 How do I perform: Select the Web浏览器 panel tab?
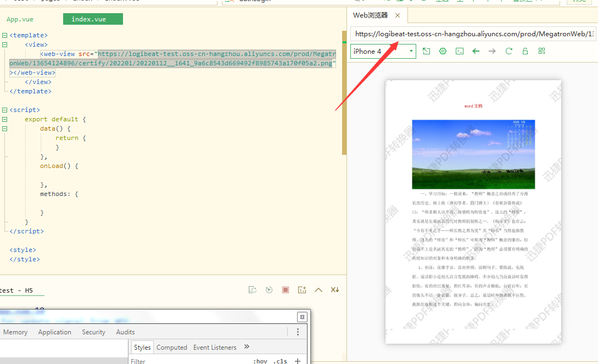(x=370, y=15)
